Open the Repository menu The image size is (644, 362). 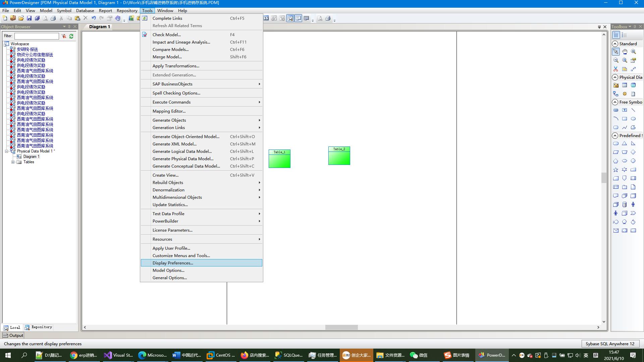pyautogui.click(x=127, y=11)
